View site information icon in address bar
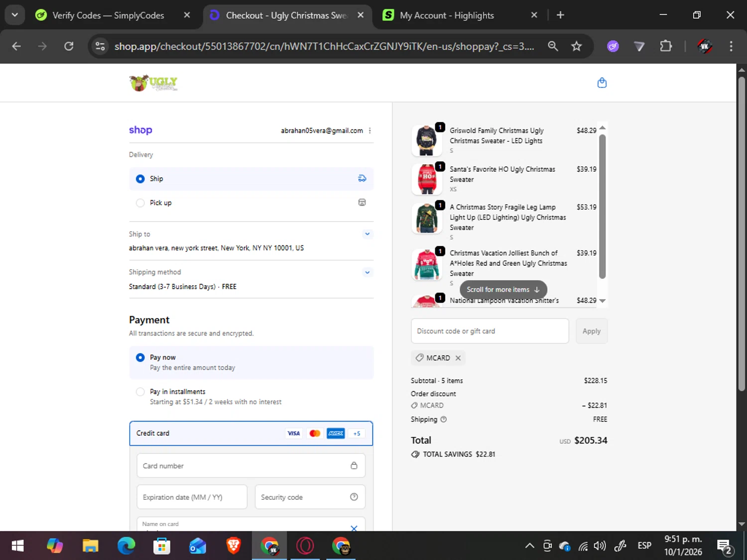Viewport: 747px width, 560px height. [100, 46]
